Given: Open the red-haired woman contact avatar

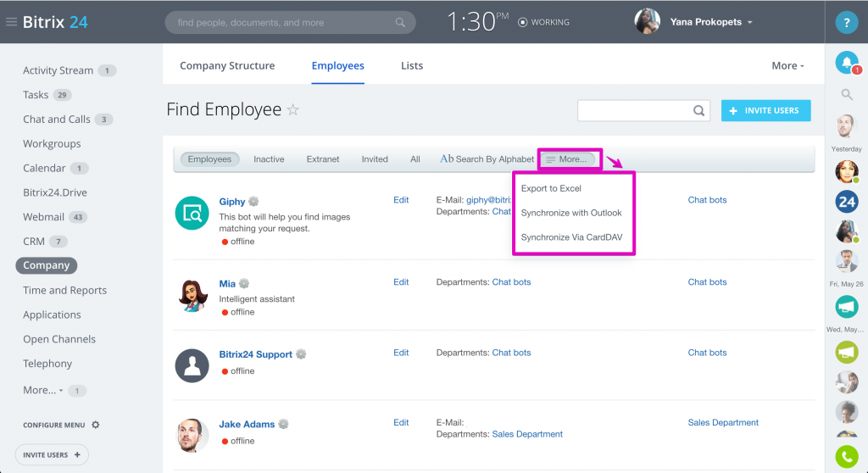Looking at the screenshot, I should pyautogui.click(x=847, y=172).
